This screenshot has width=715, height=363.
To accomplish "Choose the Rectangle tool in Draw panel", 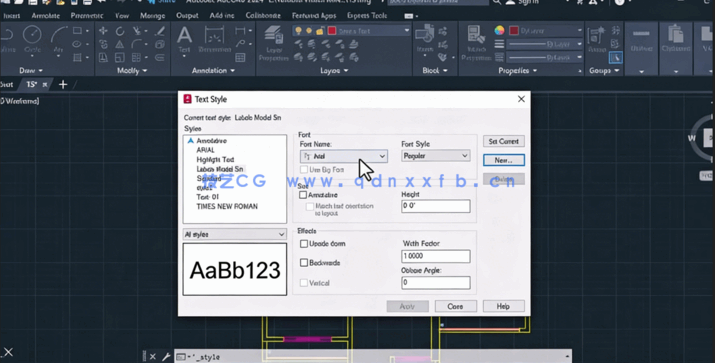I will (77, 31).
